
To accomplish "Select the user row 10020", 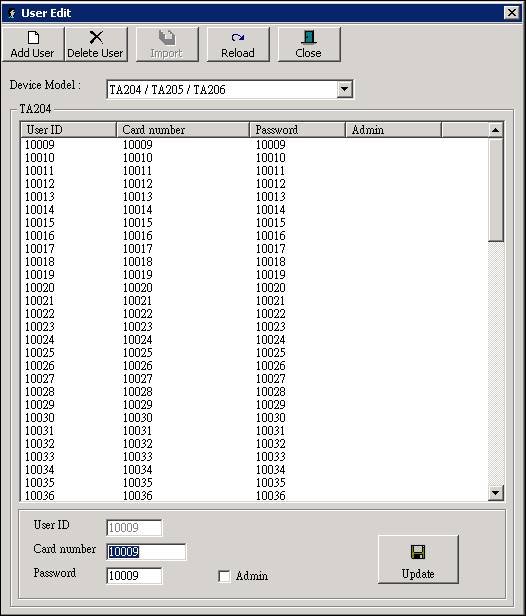I will (x=255, y=288).
